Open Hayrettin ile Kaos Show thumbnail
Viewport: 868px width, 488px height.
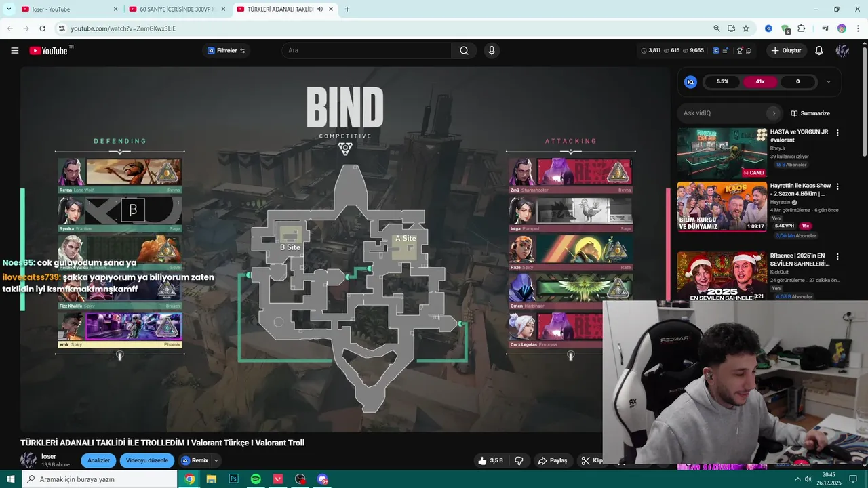click(x=722, y=207)
